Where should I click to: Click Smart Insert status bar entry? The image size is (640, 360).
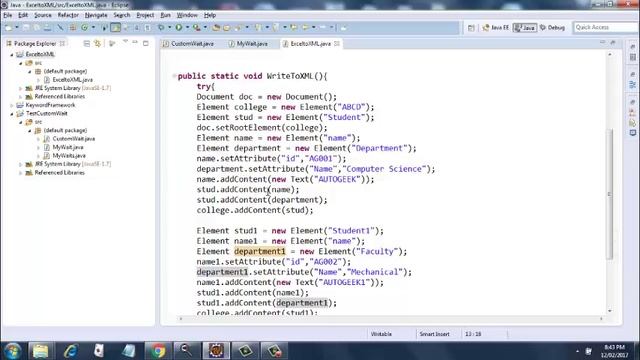434,334
